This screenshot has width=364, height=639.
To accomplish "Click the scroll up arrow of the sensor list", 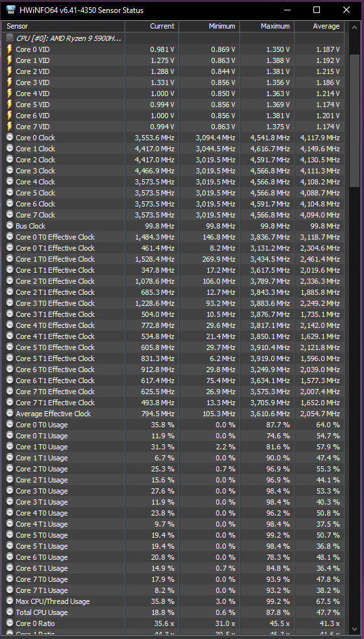I will (354, 26).
